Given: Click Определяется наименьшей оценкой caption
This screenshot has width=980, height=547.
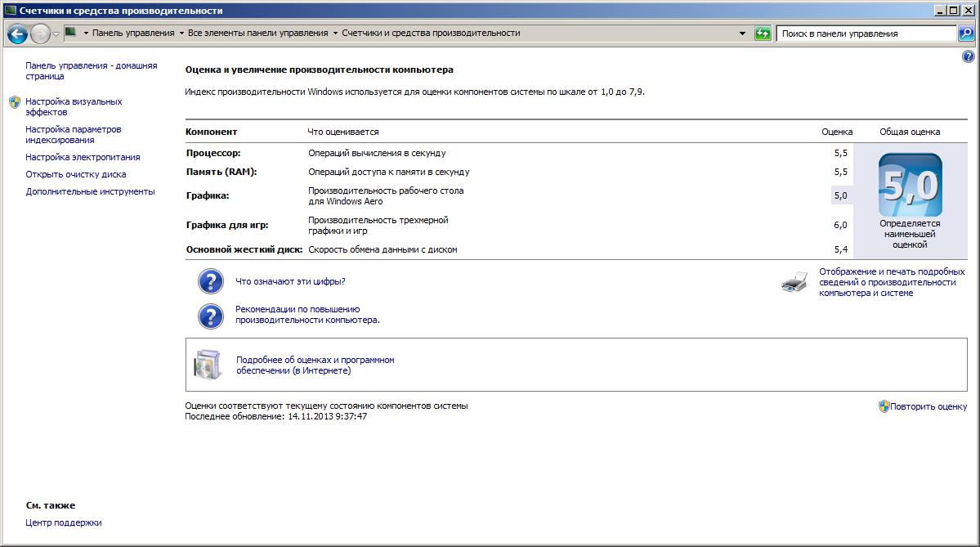Looking at the screenshot, I should pyautogui.click(x=910, y=234).
